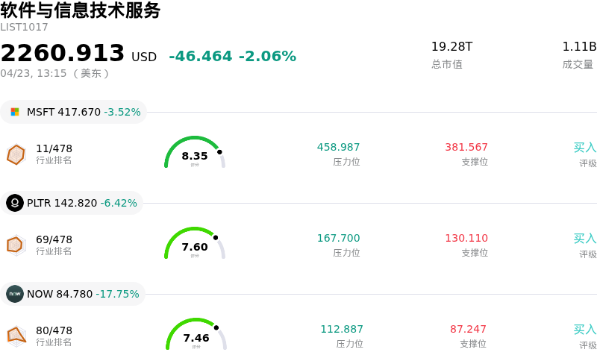597x364 pixels.
Task: Click the 19.28T market cap value
Action: [451, 47]
